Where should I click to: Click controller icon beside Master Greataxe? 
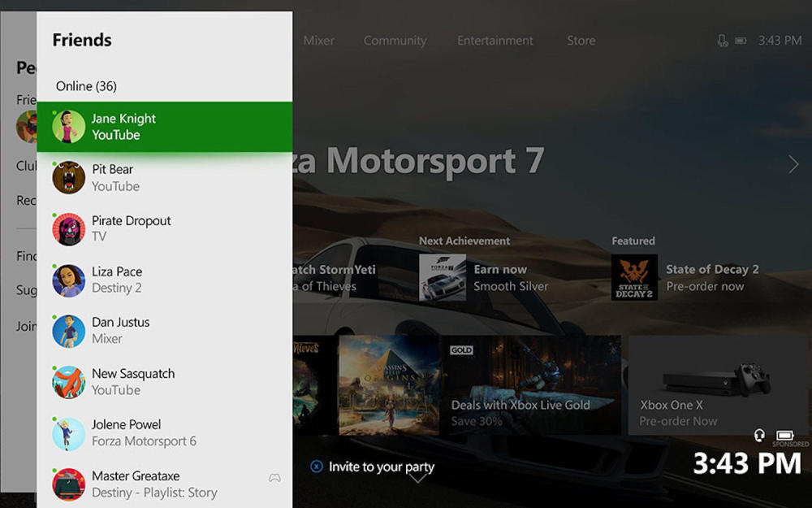(x=275, y=478)
